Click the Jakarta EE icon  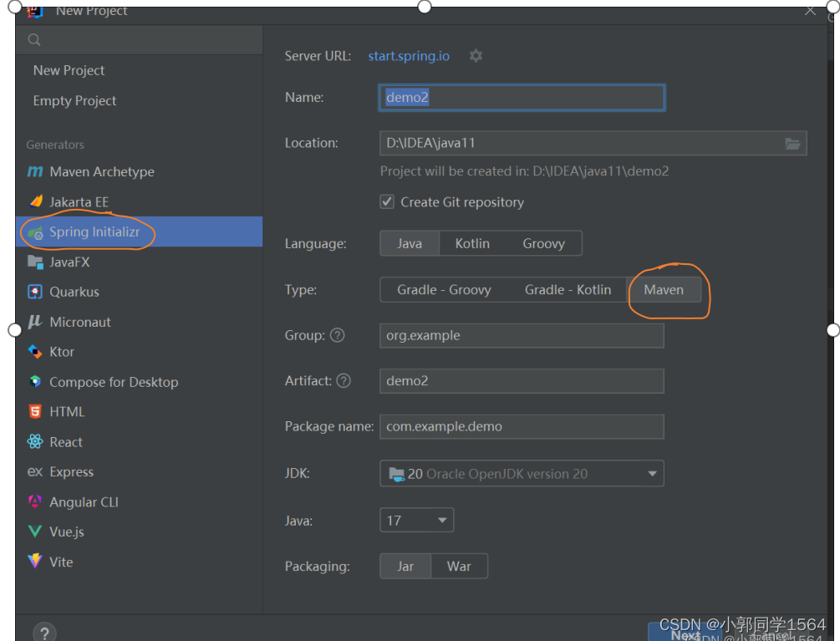[x=36, y=201]
